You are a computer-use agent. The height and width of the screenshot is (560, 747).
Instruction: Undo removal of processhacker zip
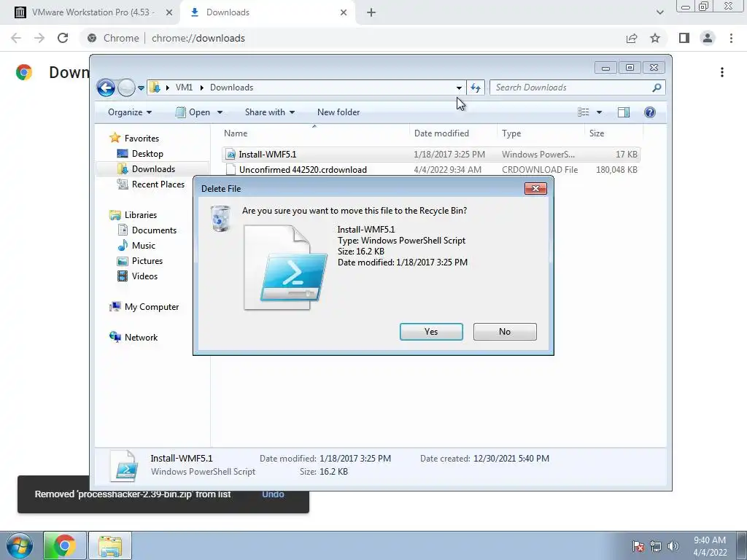pyautogui.click(x=273, y=494)
